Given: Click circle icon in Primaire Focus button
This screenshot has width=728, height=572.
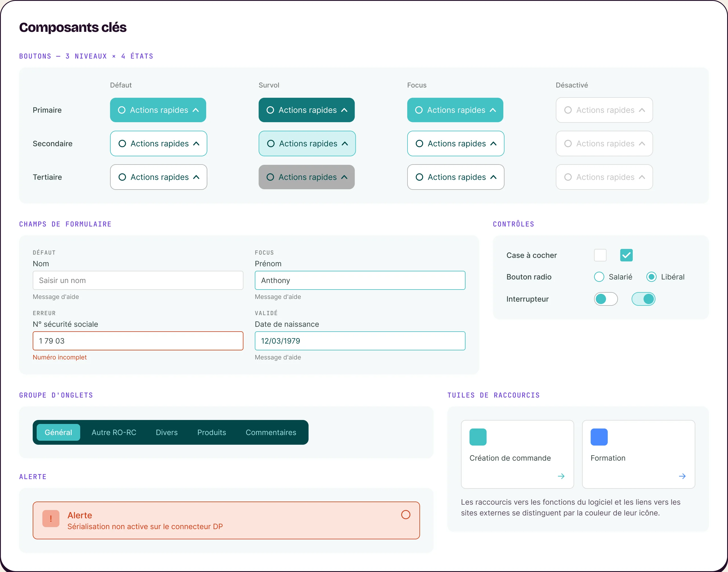Looking at the screenshot, I should (x=419, y=110).
